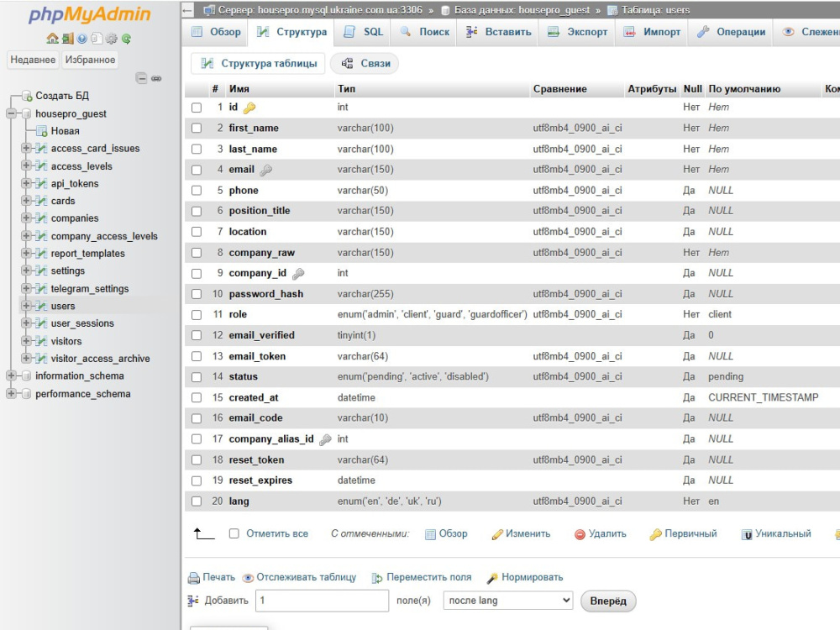Click the Добавить add-column icon
Viewport: 840px width, 630px height.
(193, 601)
